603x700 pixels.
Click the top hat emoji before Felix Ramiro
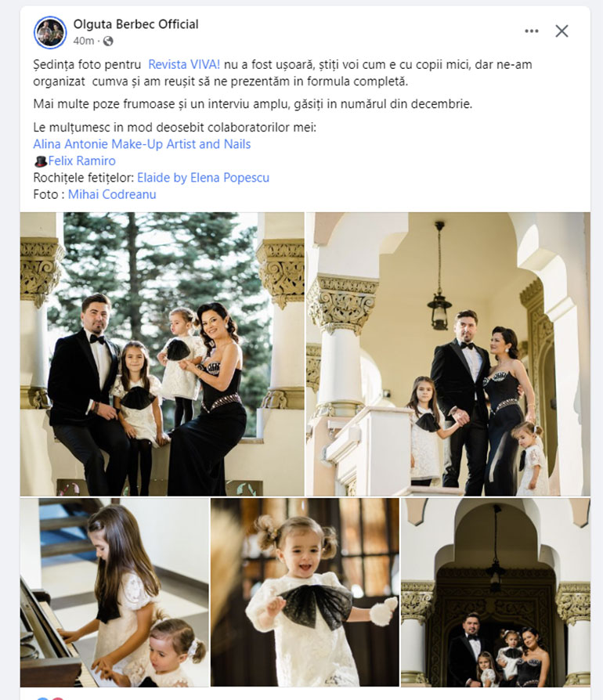pos(41,161)
